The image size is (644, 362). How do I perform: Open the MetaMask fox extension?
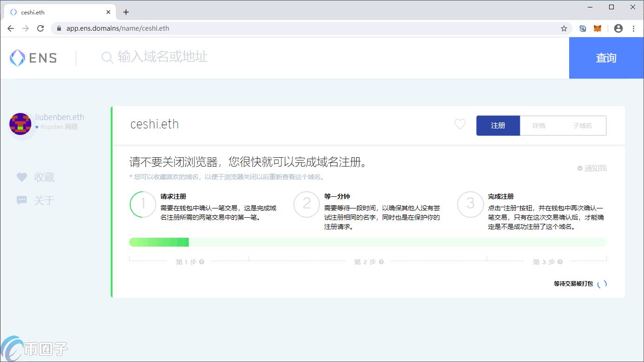[x=598, y=28]
